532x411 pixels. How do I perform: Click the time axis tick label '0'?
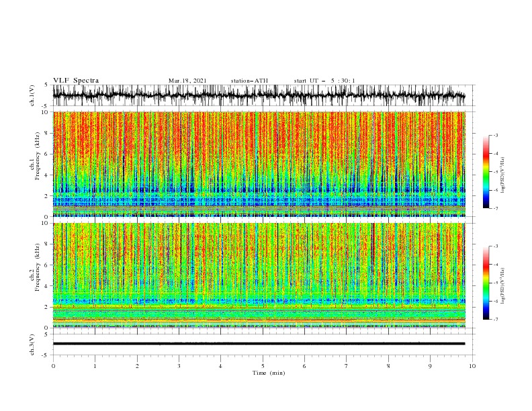point(53,366)
